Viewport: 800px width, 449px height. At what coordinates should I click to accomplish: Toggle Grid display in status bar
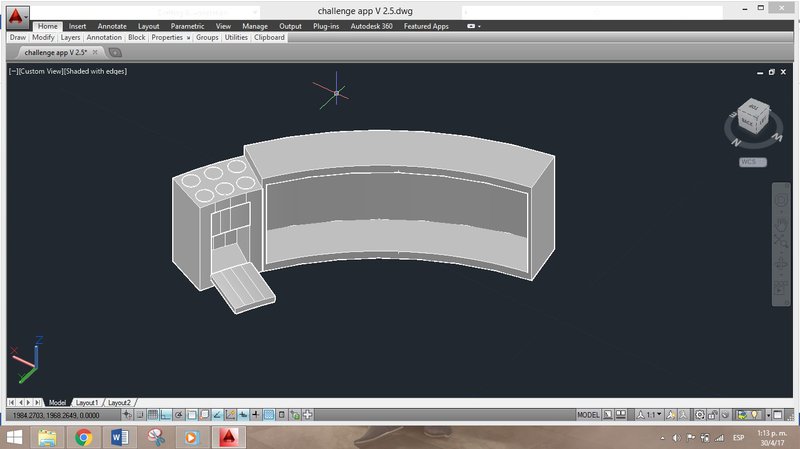[153, 415]
